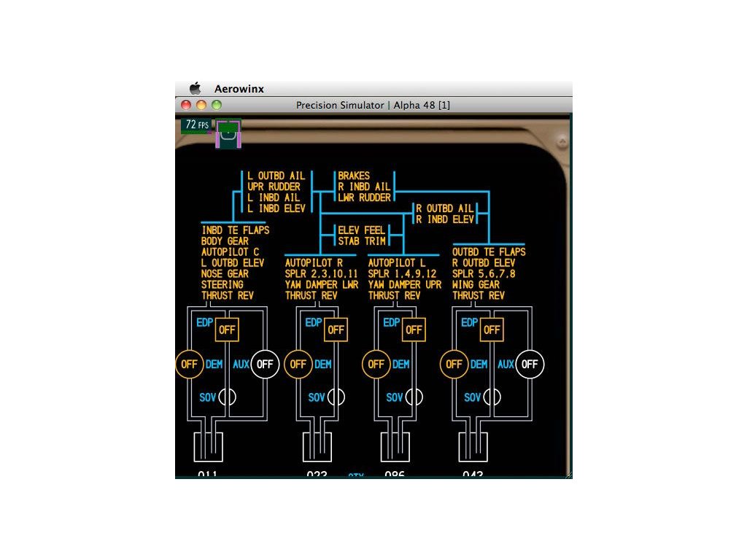Click the L INBD ELEV label

(x=276, y=209)
